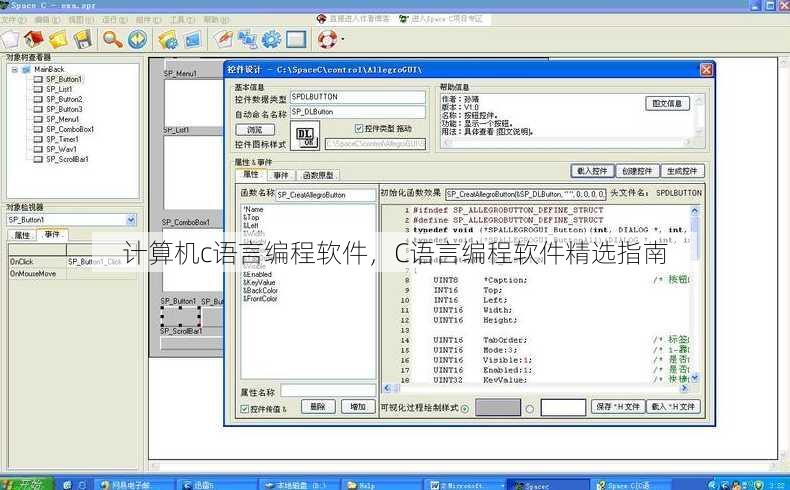This screenshot has width=790, height=490.
Task: Click the yellow open-folder toolbar icon
Action: click(58, 39)
